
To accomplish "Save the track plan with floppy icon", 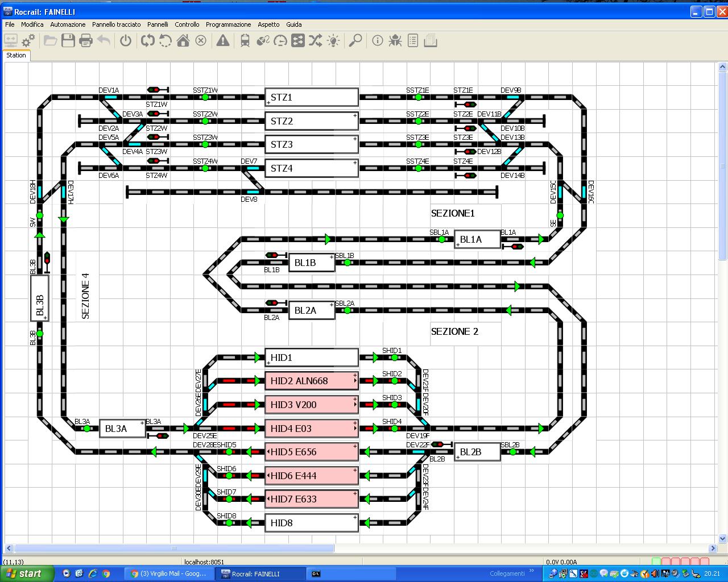I will (x=68, y=40).
